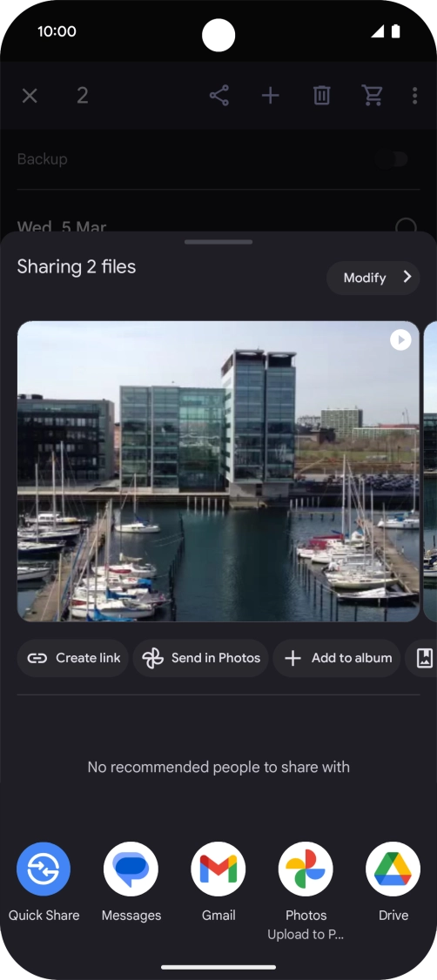The width and height of the screenshot is (437, 980).
Task: Share via Gmail
Action: click(x=218, y=882)
